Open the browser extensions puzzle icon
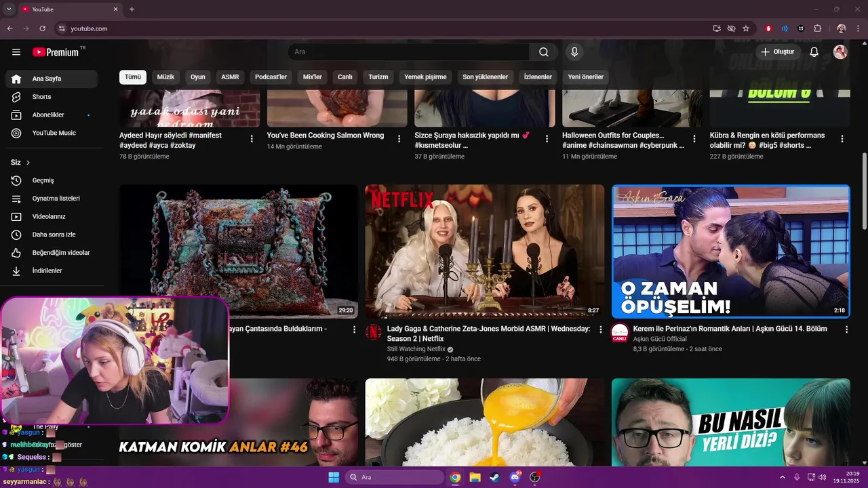The width and height of the screenshot is (868, 488). pyautogui.click(x=817, y=28)
